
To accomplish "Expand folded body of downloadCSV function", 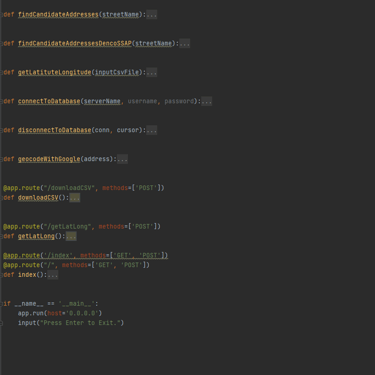I will (75, 198).
